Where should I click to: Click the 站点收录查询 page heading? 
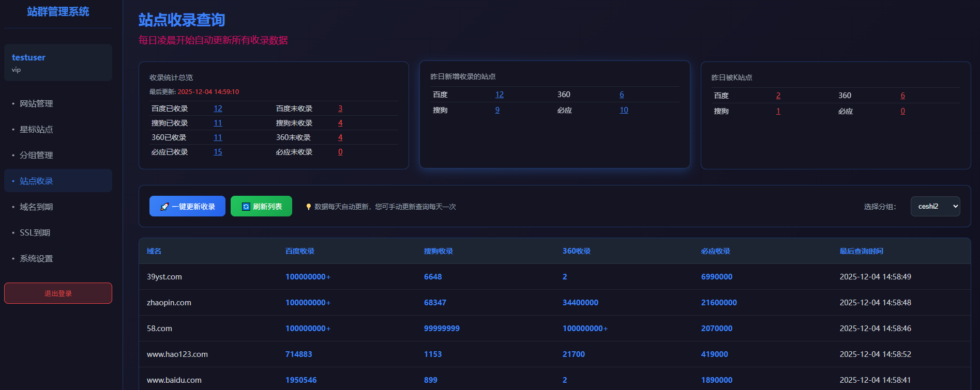click(182, 20)
